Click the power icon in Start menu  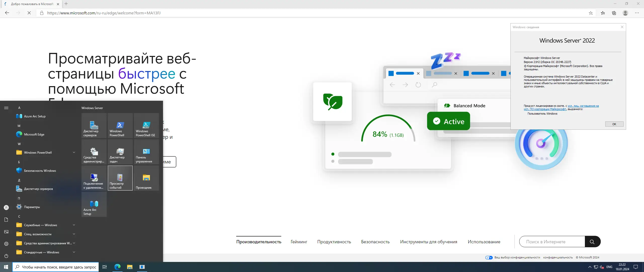[6, 256]
